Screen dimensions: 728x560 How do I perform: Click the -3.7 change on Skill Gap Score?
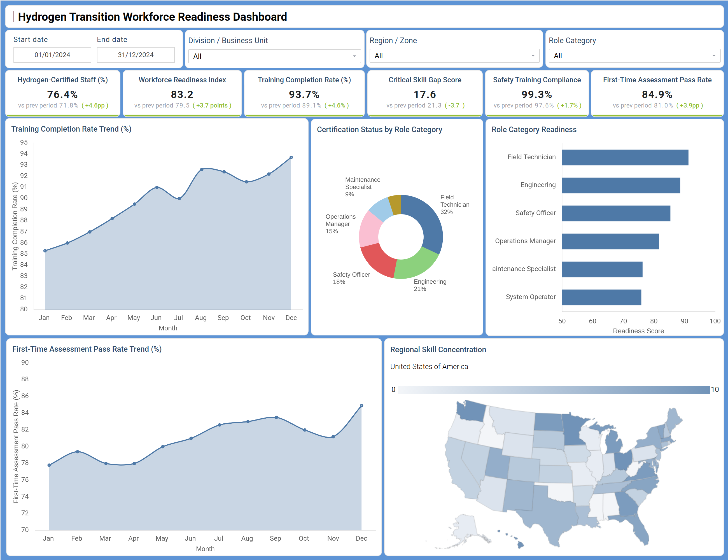coord(454,105)
